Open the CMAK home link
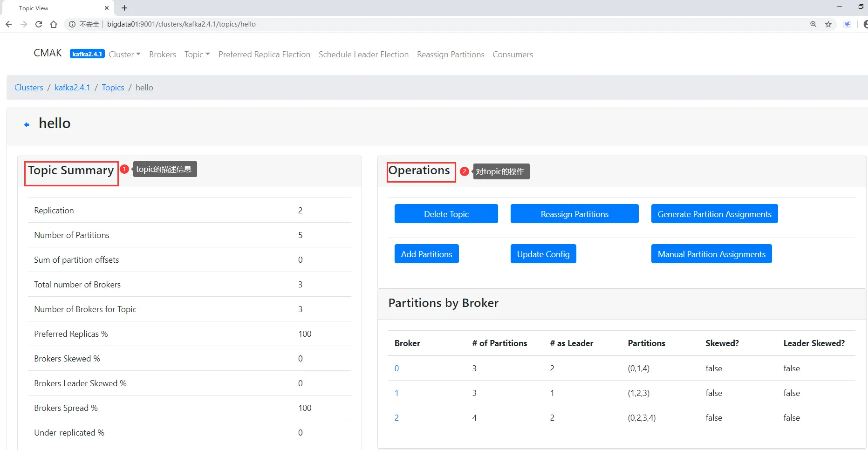Screen dimensions: 868x450 pos(48,53)
